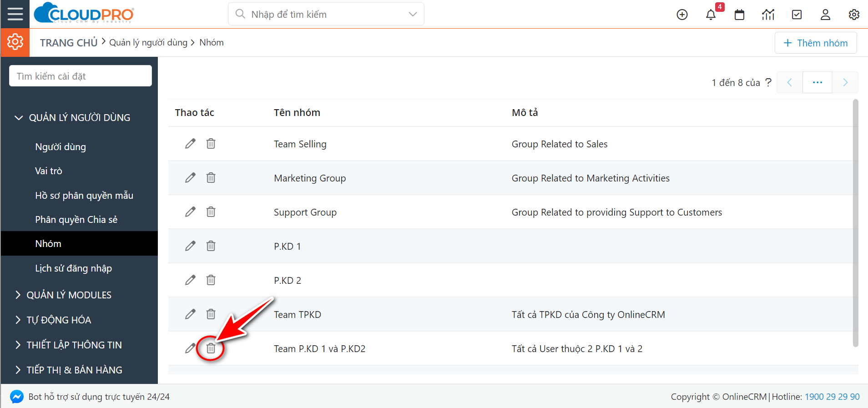Edit the Support Group row

190,212
